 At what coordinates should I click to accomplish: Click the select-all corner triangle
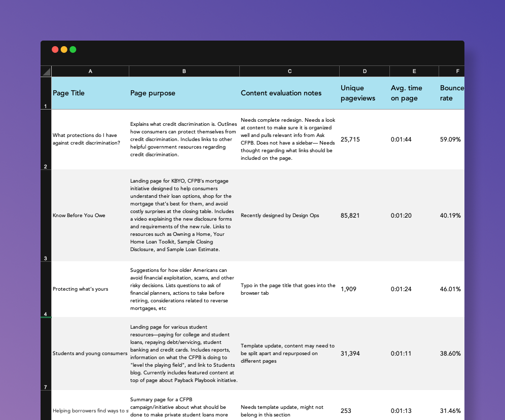coord(46,71)
